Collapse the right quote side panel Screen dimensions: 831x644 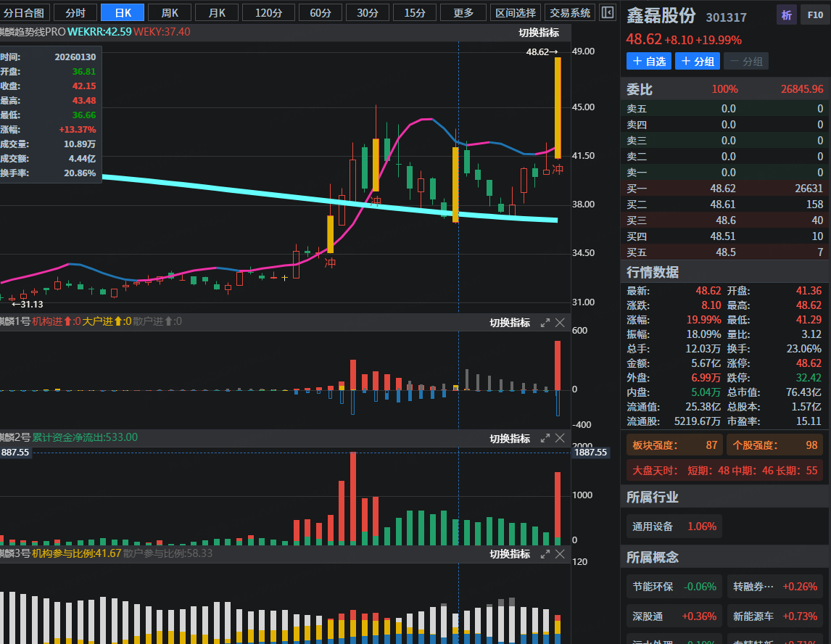(x=608, y=12)
